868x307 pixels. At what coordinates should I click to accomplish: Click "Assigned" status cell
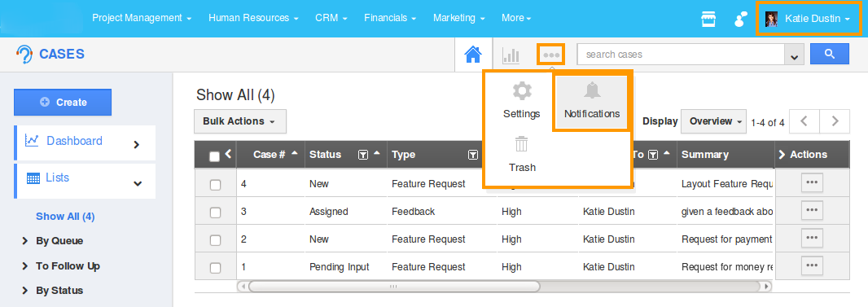(328, 212)
